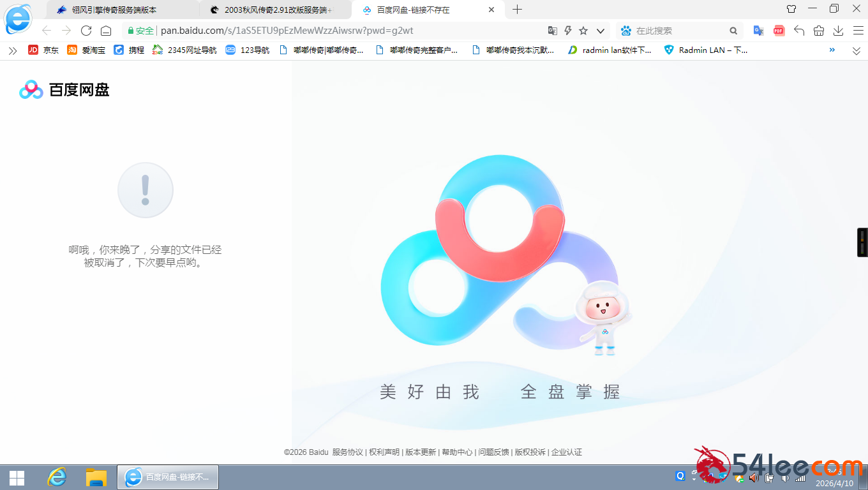Click the lightning speed-mode icon
The width and height of the screenshot is (868, 490).
[x=568, y=30]
